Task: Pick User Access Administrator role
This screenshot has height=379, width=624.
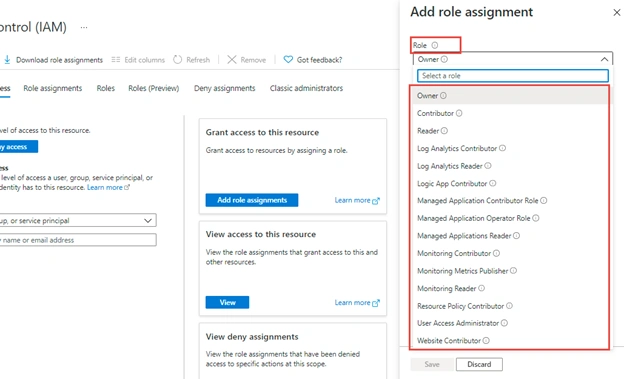Action: 511,323
